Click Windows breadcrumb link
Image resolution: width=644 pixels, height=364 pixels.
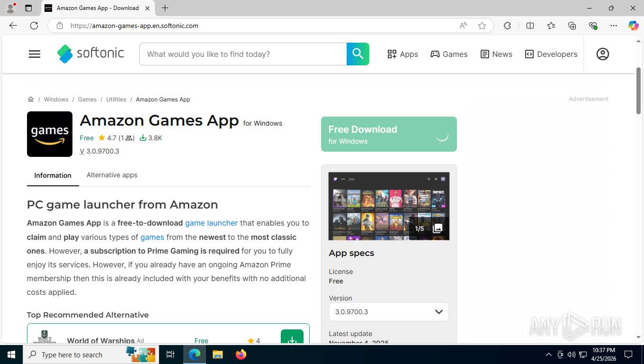click(56, 99)
